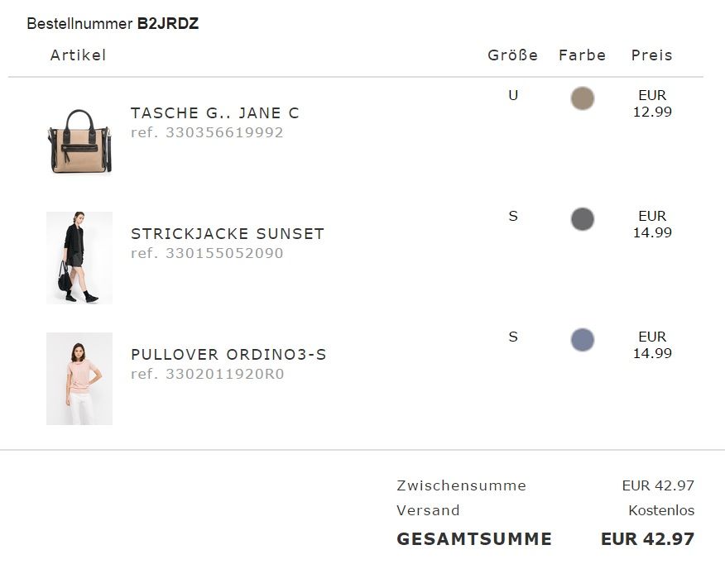
Task: Click the Kostenlos shipping value
Action: [x=661, y=510]
